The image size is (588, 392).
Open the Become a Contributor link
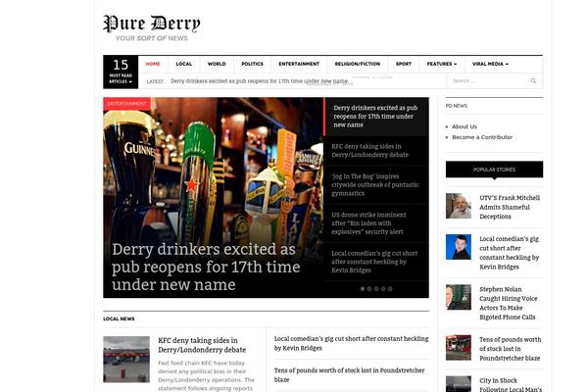[x=482, y=137]
